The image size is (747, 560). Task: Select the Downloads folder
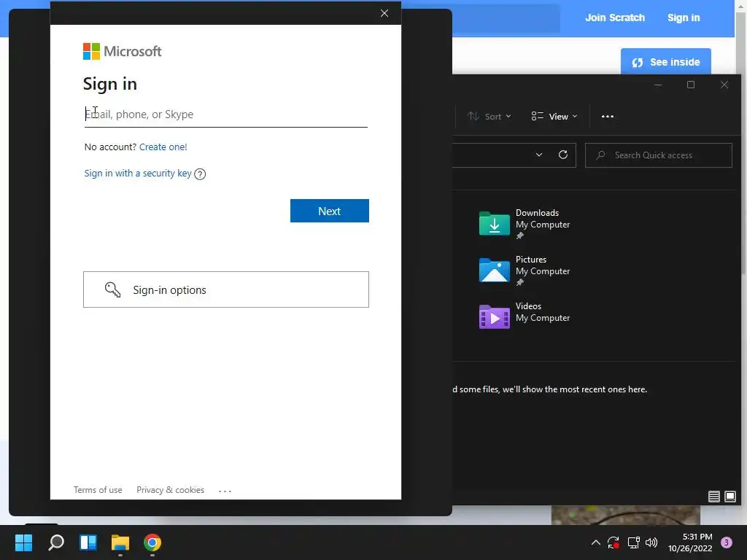[x=524, y=224]
